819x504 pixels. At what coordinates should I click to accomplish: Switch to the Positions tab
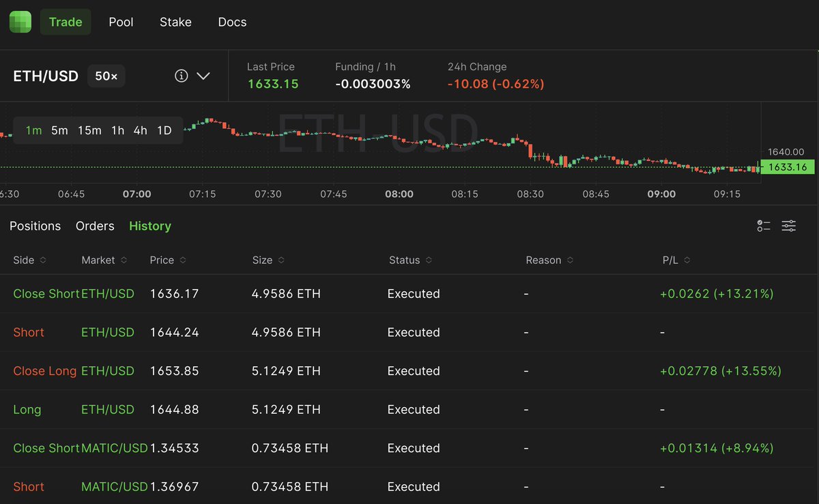click(35, 226)
